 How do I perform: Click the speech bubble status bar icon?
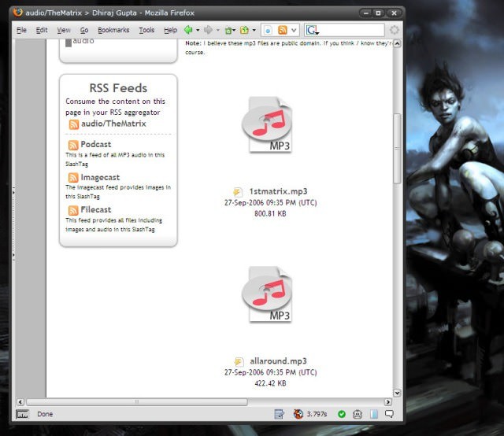pos(389,414)
